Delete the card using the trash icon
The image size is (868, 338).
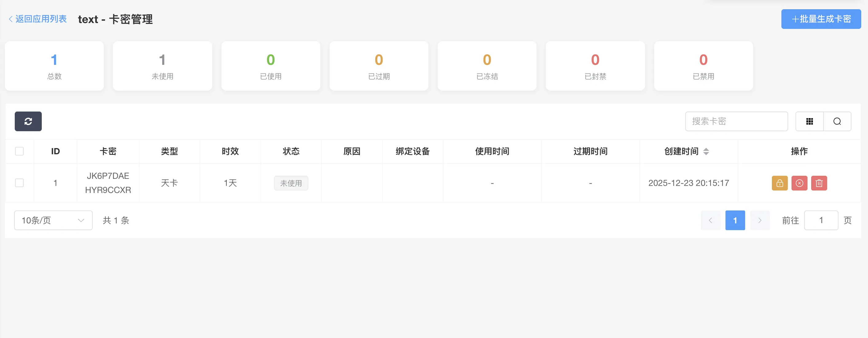(819, 183)
